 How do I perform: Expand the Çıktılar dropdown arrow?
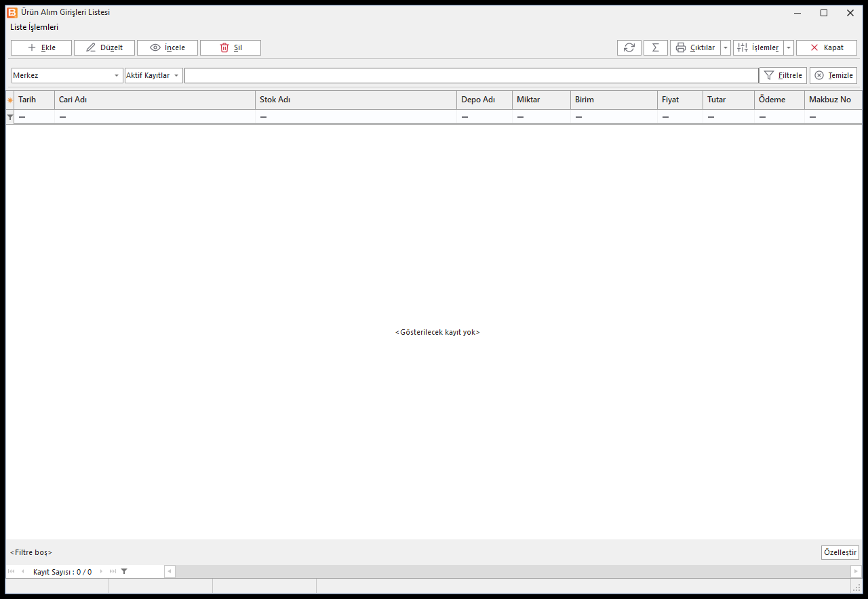(x=726, y=47)
